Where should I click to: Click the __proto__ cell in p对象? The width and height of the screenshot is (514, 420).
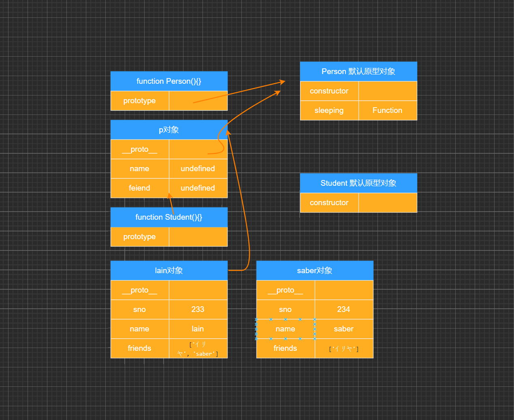(x=140, y=149)
